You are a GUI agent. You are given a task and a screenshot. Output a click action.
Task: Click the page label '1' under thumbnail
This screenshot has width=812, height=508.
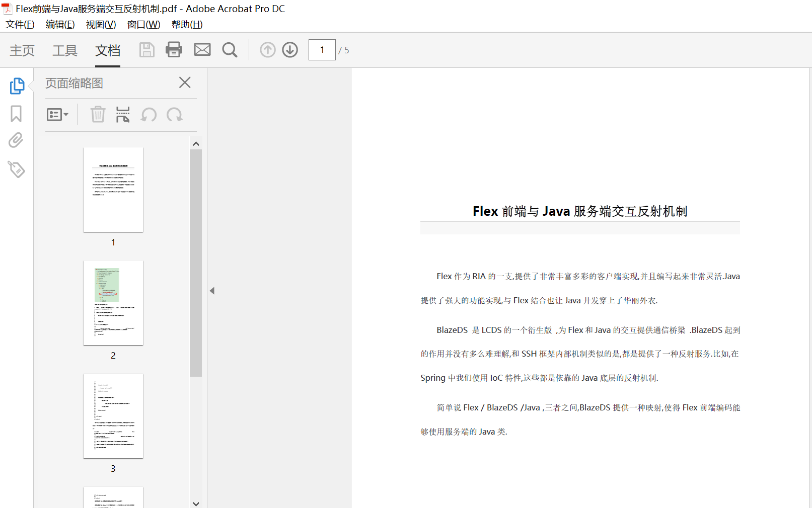113,242
